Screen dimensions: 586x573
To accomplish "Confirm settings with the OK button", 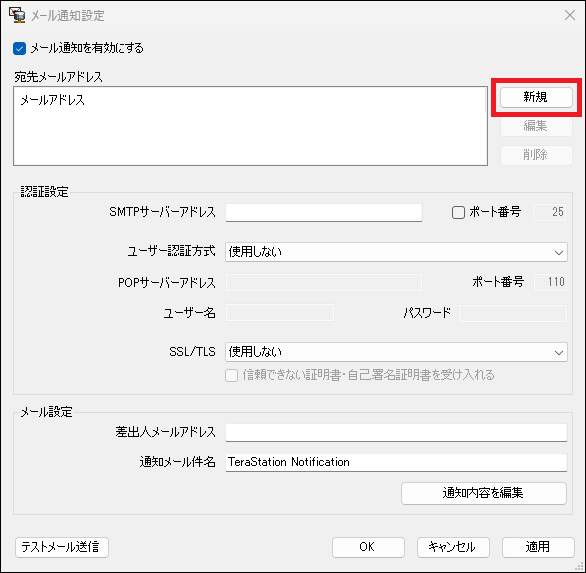I will [368, 547].
